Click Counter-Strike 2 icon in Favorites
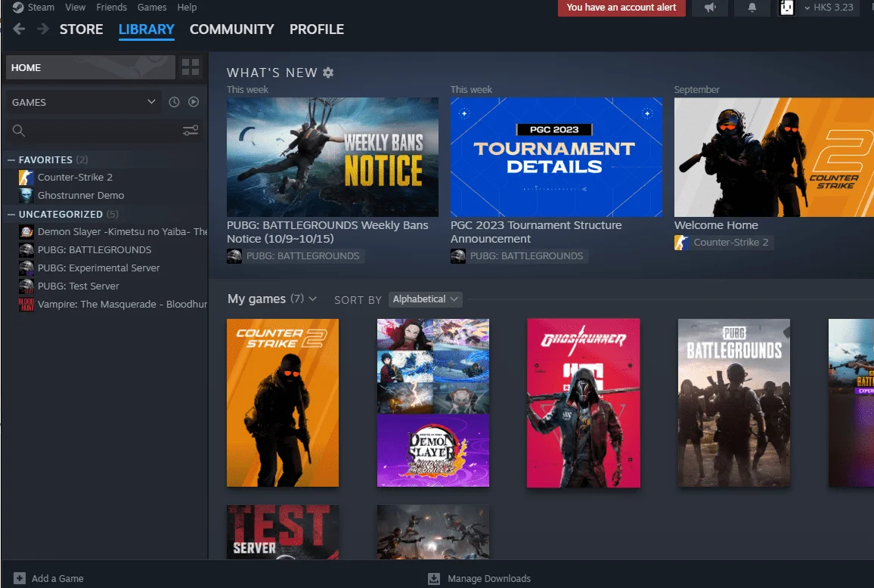The width and height of the screenshot is (874, 588). click(26, 178)
